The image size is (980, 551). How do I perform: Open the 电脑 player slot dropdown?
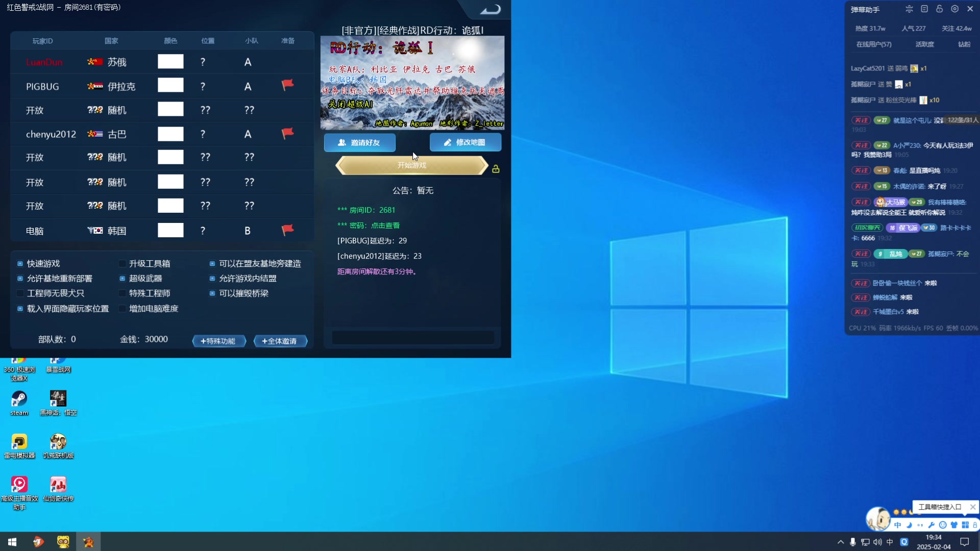(x=35, y=231)
